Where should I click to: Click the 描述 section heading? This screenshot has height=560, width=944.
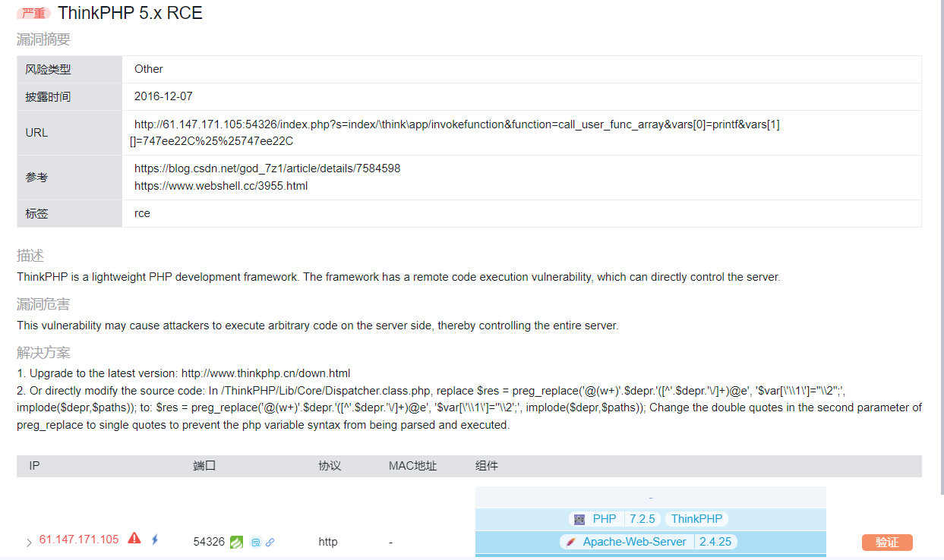click(x=30, y=256)
